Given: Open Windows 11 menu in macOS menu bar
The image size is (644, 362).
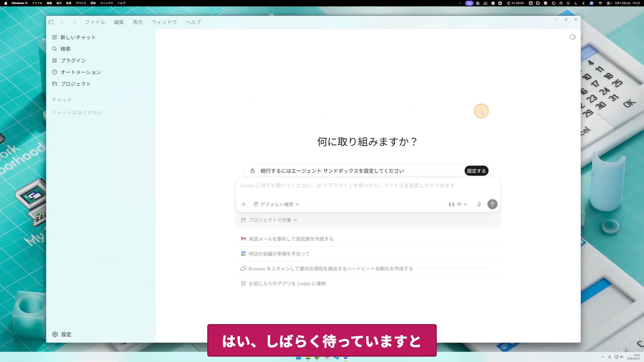Looking at the screenshot, I should (19, 3).
